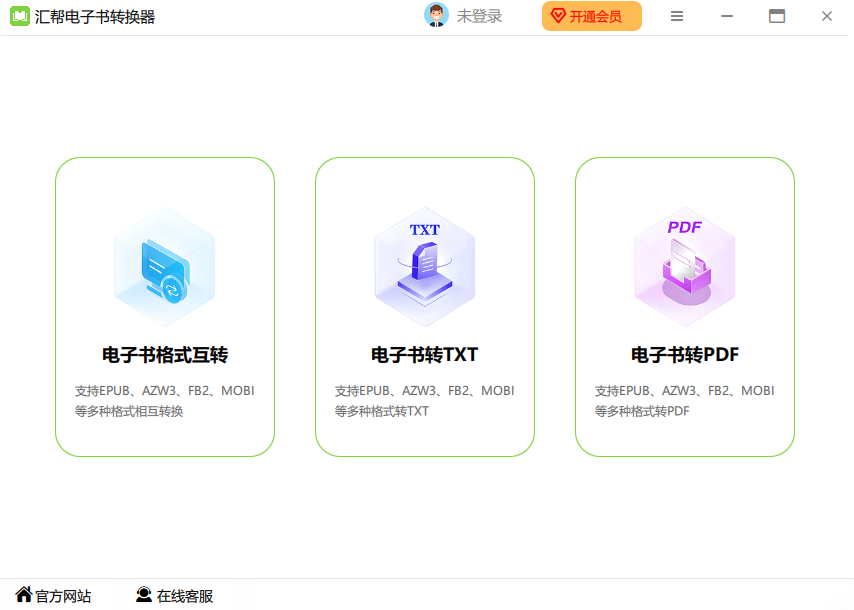This screenshot has height=610, width=854.
Task: Open the 电子书转TXT feature
Action: point(424,355)
